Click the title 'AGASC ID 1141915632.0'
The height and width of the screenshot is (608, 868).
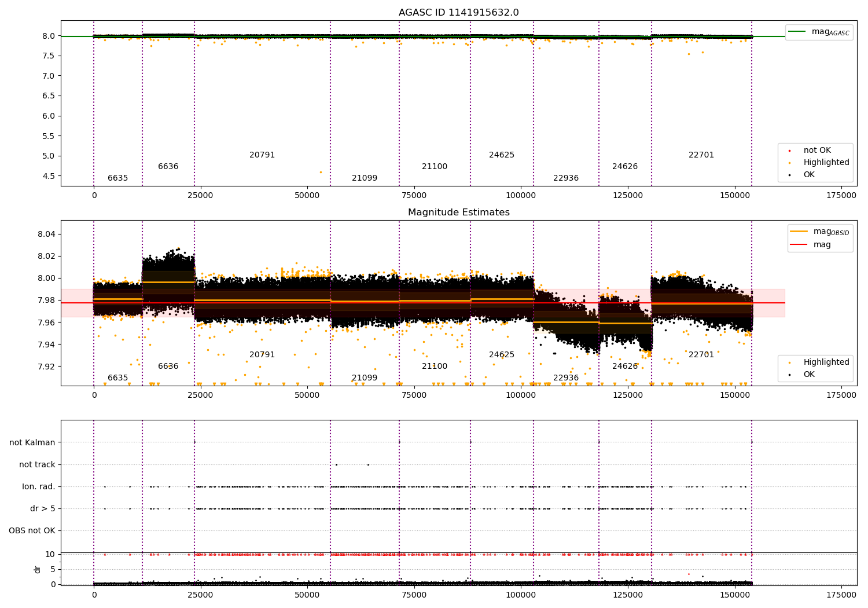click(x=459, y=13)
